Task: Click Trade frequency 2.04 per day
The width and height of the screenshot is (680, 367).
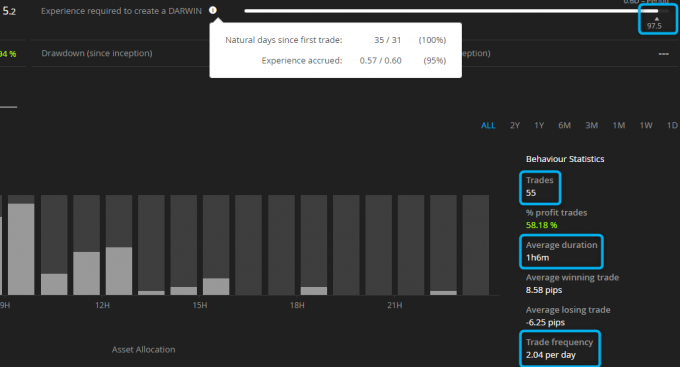Action: click(560, 349)
